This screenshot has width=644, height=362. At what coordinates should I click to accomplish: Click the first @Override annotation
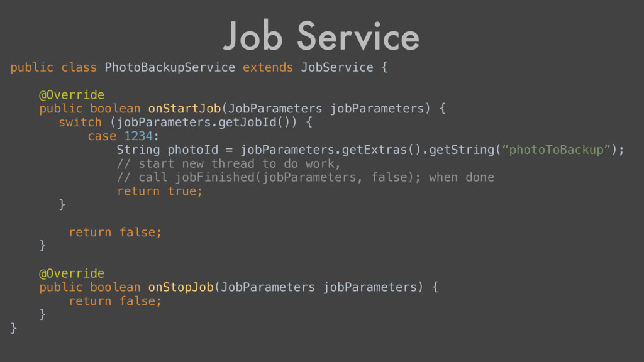(x=72, y=95)
